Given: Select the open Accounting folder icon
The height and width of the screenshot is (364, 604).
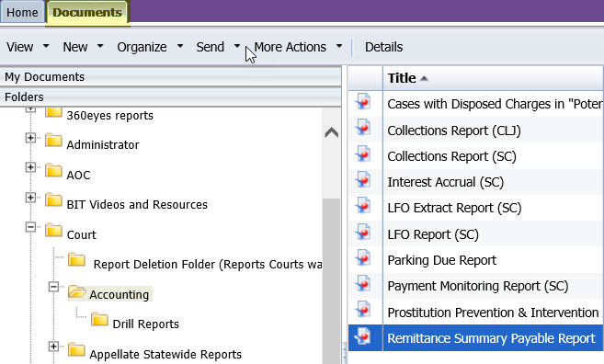Looking at the screenshot, I should pyautogui.click(x=77, y=292).
